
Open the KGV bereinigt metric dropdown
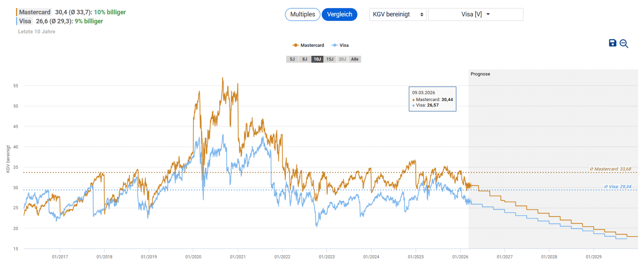[x=398, y=14]
